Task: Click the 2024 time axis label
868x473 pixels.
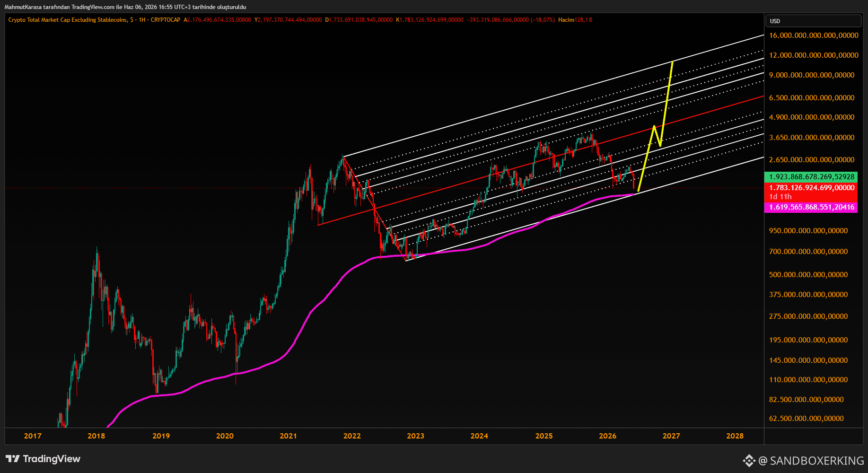Action: coord(479,436)
